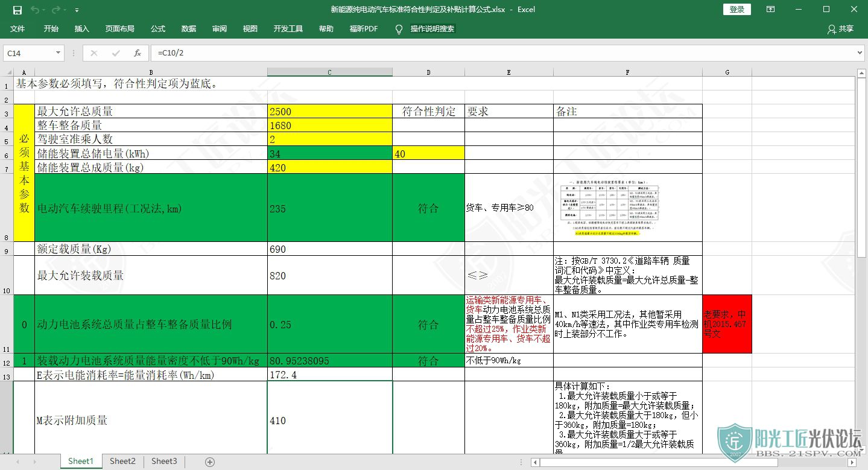The height and width of the screenshot is (470, 868).
Task: Select the 符合性判定 header cell
Action: [x=428, y=111]
